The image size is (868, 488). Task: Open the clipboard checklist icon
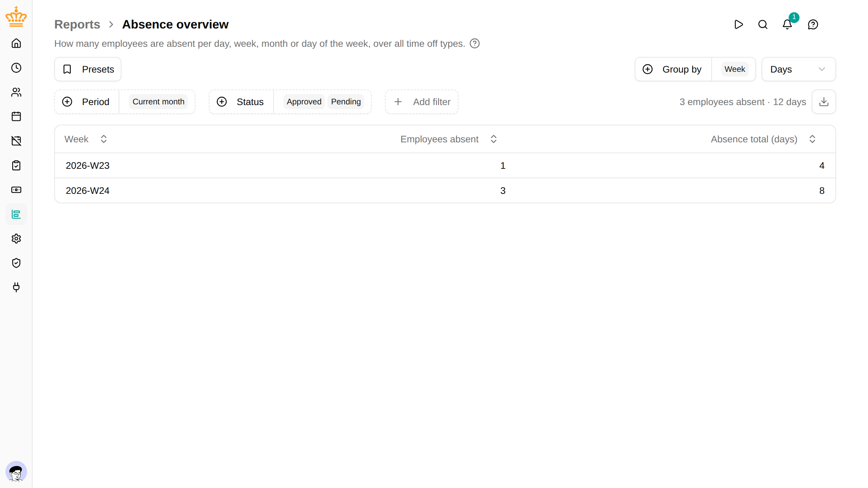tap(16, 165)
